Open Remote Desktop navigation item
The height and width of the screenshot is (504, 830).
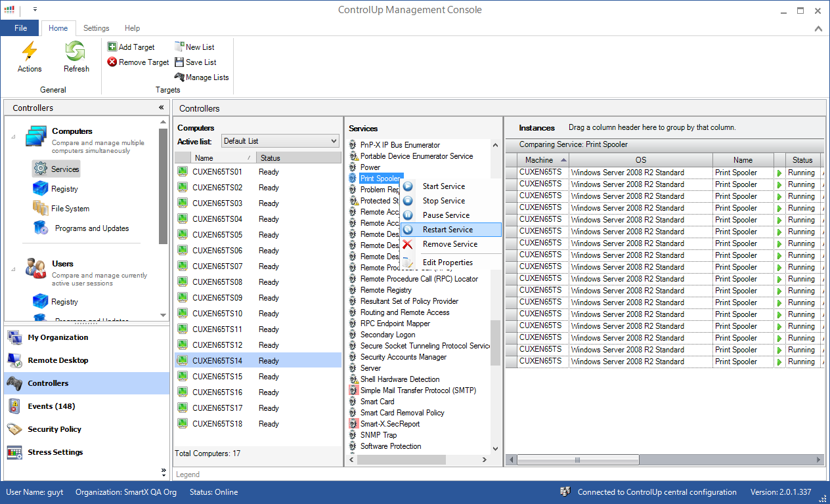87,360
